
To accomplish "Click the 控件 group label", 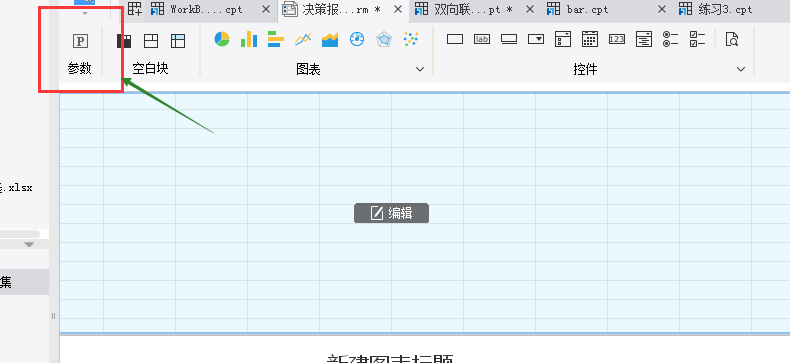I will pos(585,70).
